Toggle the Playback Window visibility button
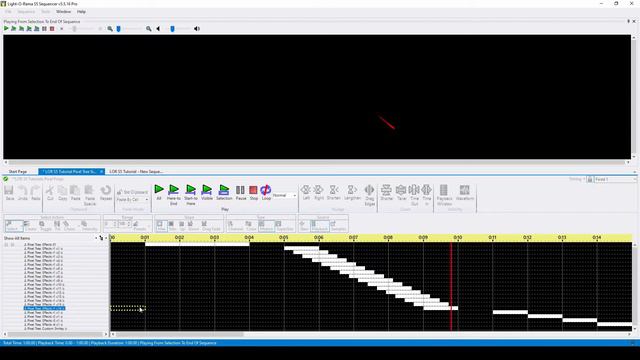Image resolution: width=640 pixels, height=360 pixels. pyautogui.click(x=444, y=195)
